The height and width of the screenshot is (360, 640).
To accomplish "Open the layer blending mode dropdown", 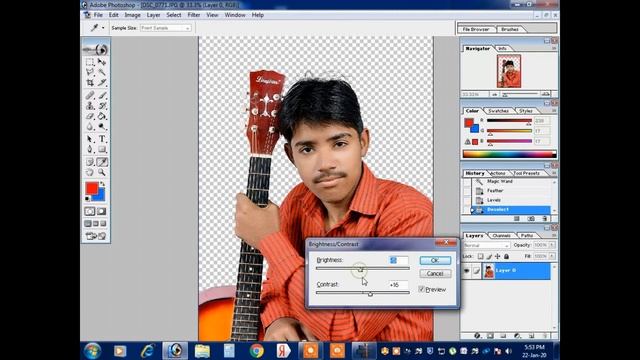I will click(x=487, y=245).
